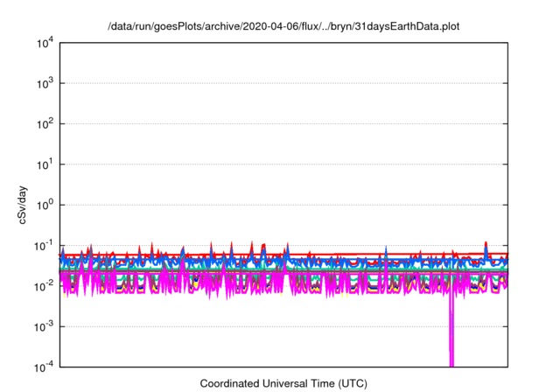Viewport: 560px width, 392px height.
Task: Click the plot file path title
Action: click(283, 27)
